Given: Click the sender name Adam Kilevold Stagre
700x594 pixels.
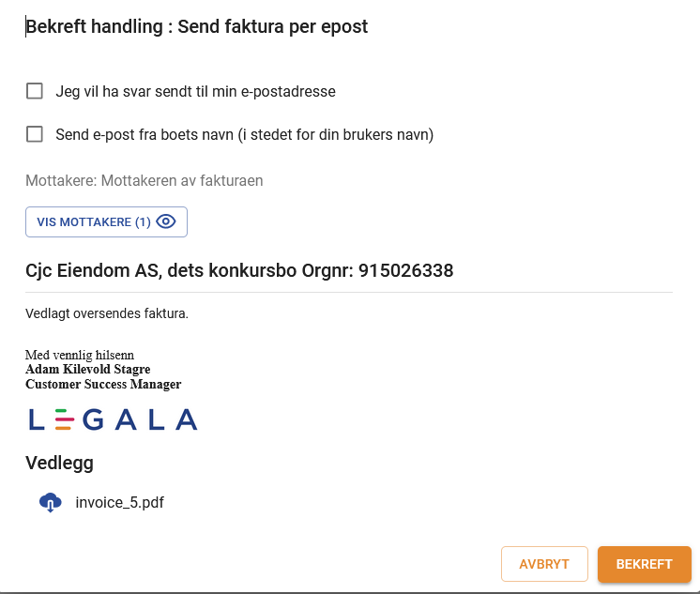Looking at the screenshot, I should click(87, 370).
